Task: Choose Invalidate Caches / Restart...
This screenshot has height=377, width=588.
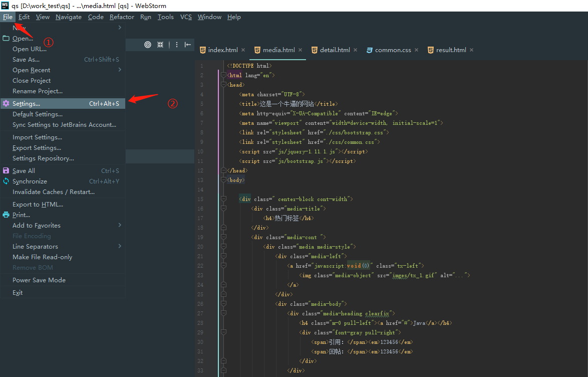Action: 63,192
